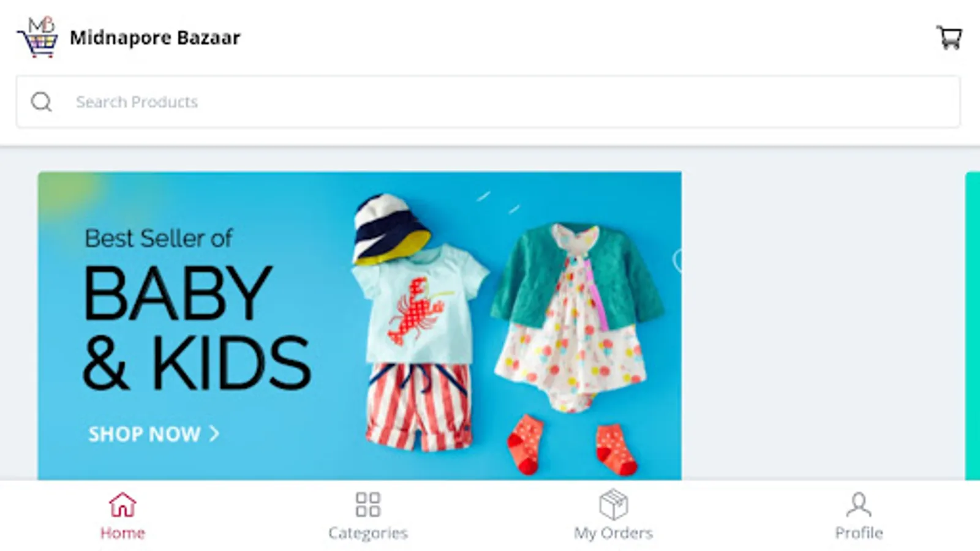Image resolution: width=980 pixels, height=551 pixels.
Task: Select the Home tab label
Action: (123, 533)
